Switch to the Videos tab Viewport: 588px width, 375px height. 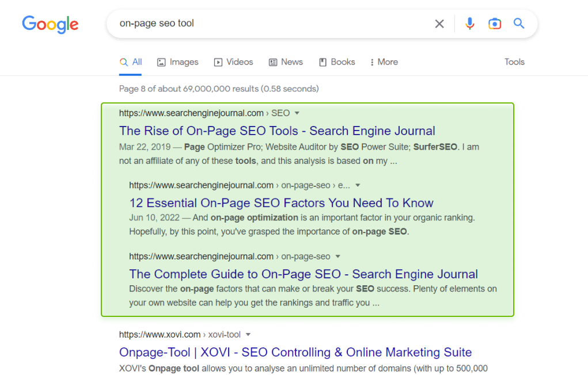(233, 62)
